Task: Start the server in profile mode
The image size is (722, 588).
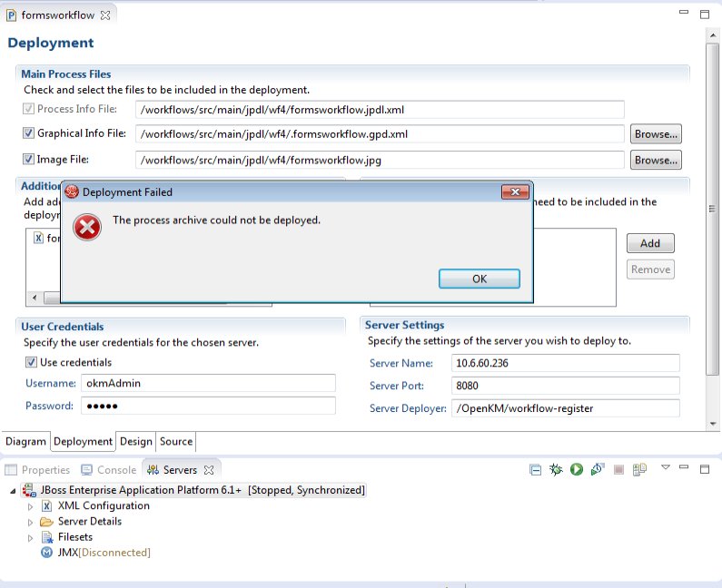Action: pos(597,470)
